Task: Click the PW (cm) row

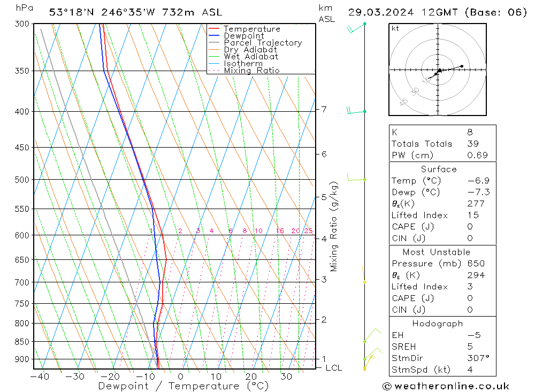Action: tap(442, 155)
